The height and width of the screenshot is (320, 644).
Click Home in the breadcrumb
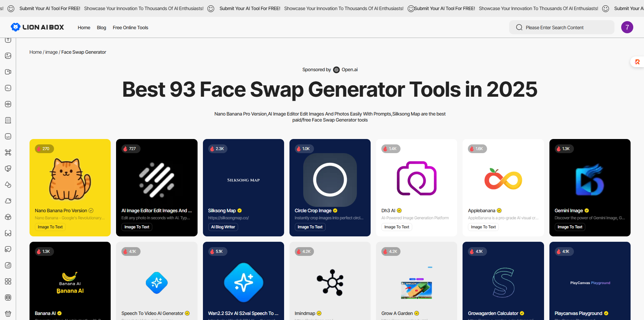[36, 52]
